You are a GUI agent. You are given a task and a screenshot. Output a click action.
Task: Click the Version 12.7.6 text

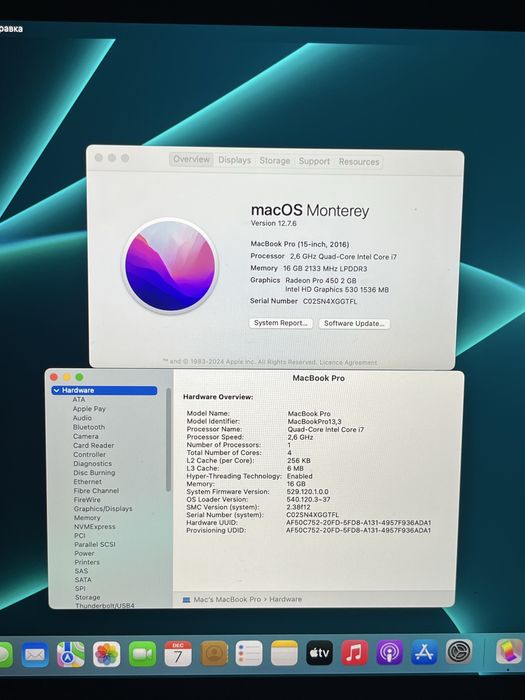point(273,223)
